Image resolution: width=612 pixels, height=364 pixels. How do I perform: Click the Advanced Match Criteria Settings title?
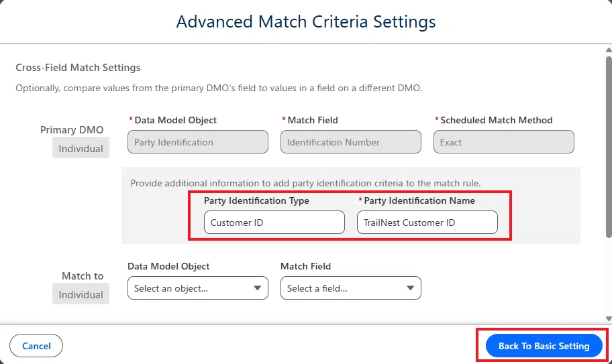click(x=306, y=22)
